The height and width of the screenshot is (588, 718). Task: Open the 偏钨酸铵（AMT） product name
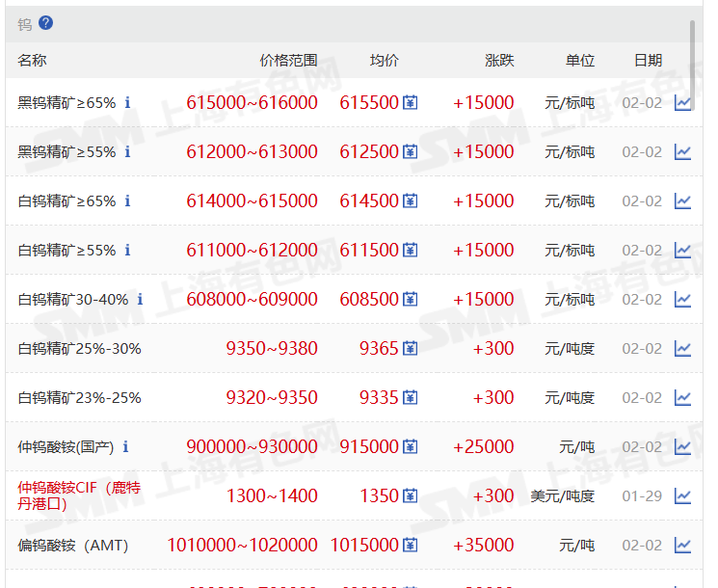tap(73, 545)
